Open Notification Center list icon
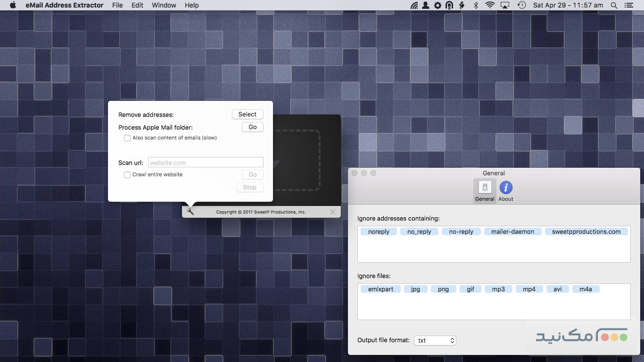The image size is (644, 362). point(628,5)
